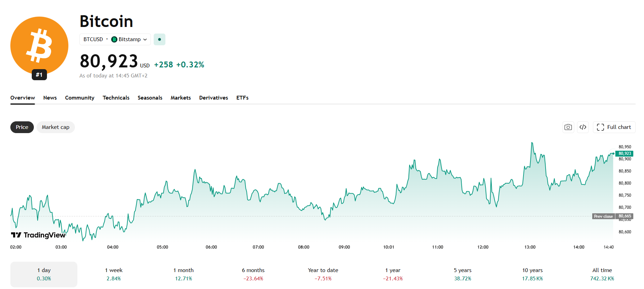This screenshot has height=289, width=644.
Task: Click the Prev close 80,665 label
Action: point(613,216)
